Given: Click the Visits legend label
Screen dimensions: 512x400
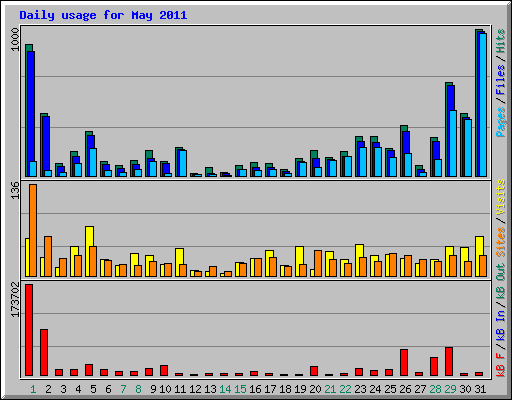Looking at the screenshot, I should coord(501,197).
